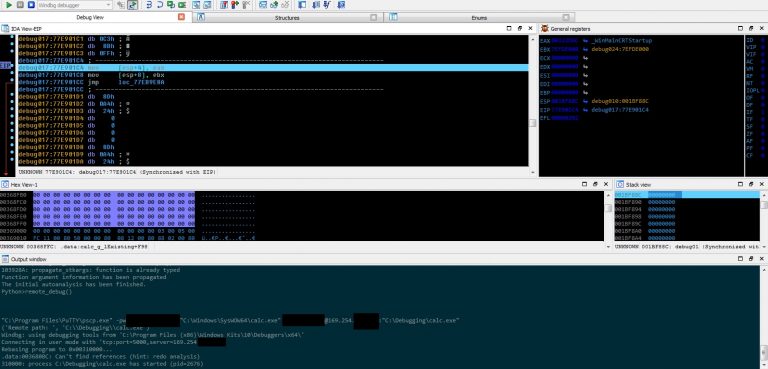Viewport: 768px width, 369px height.
Task: Click the Output window scrollbar
Action: pyautogui.click(x=764, y=316)
